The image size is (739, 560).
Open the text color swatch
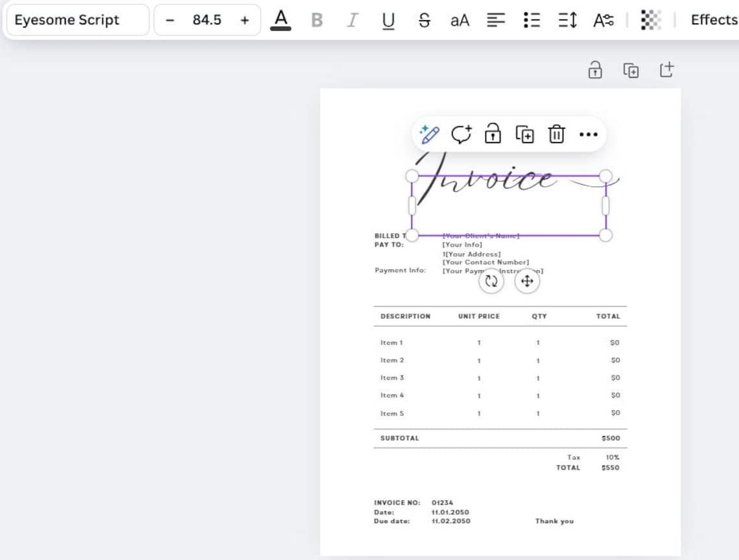click(x=281, y=20)
